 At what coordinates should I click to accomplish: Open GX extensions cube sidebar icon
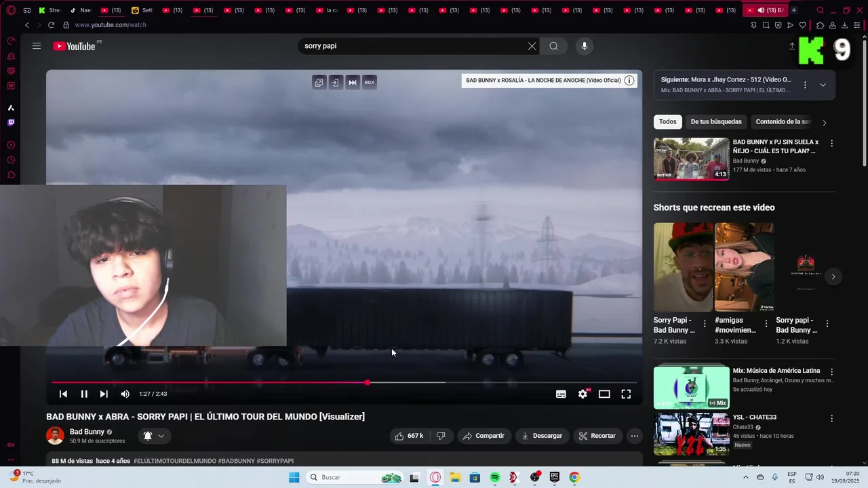11,175
